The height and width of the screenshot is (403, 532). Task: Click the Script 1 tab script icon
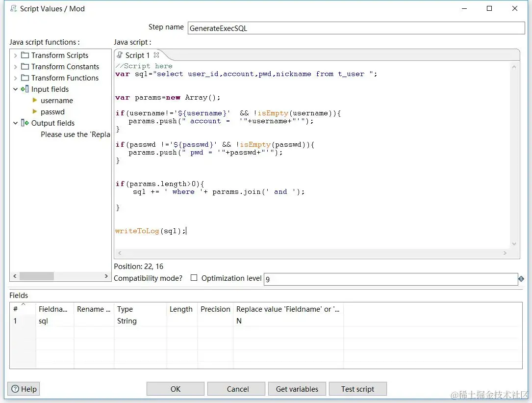click(x=120, y=55)
